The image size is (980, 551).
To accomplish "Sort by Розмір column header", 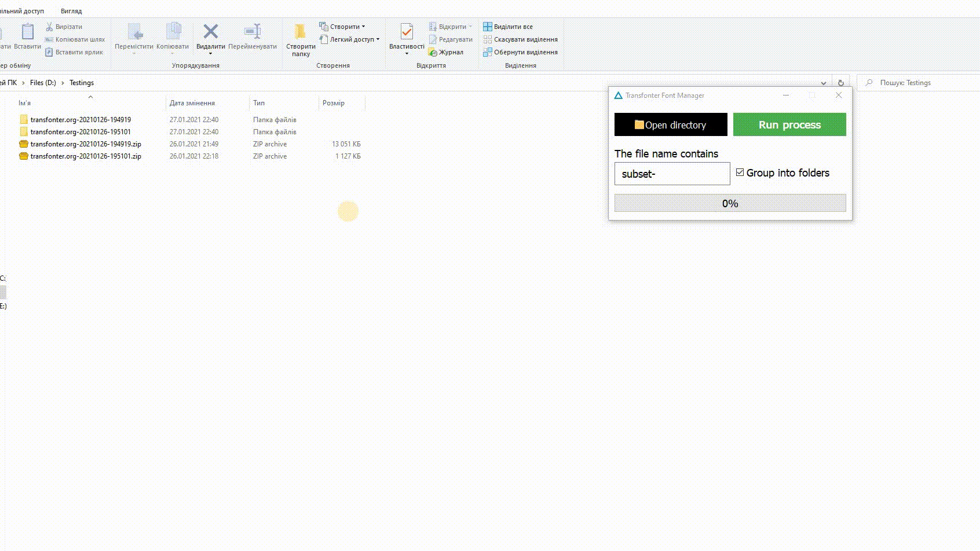I will [x=342, y=103].
